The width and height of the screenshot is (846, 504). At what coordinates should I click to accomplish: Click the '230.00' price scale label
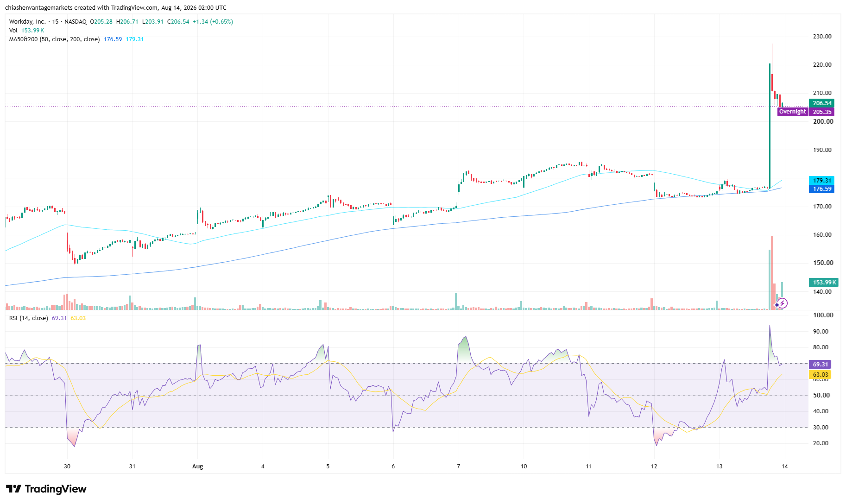coord(822,37)
